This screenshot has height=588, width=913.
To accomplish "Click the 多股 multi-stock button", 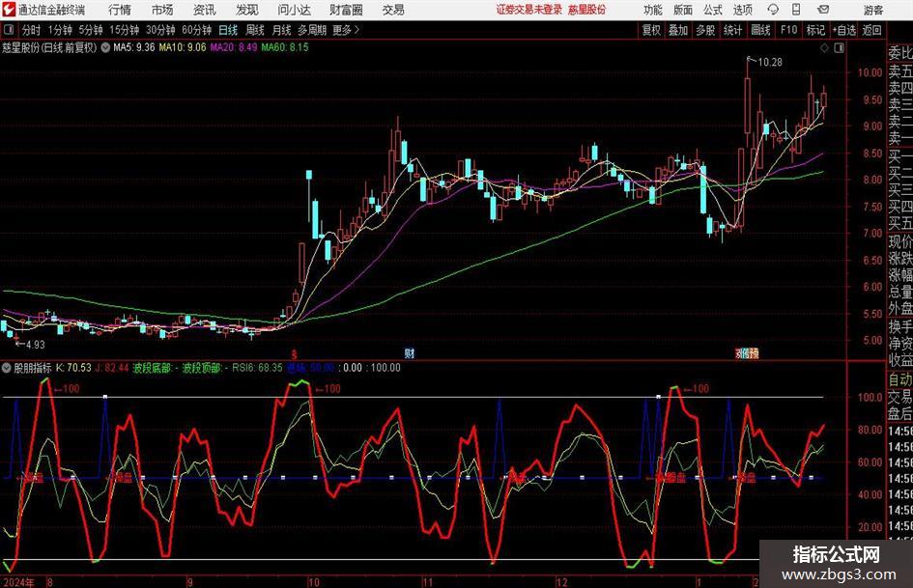I will point(705,30).
